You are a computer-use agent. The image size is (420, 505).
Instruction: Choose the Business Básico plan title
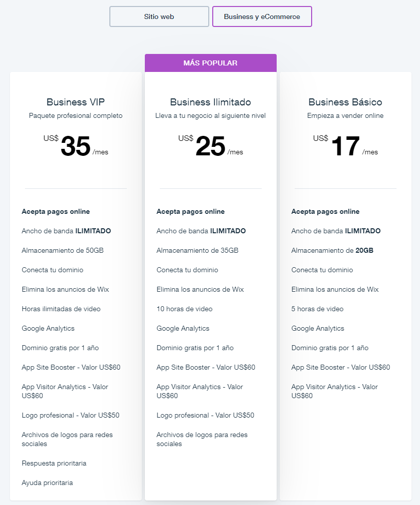(x=345, y=102)
